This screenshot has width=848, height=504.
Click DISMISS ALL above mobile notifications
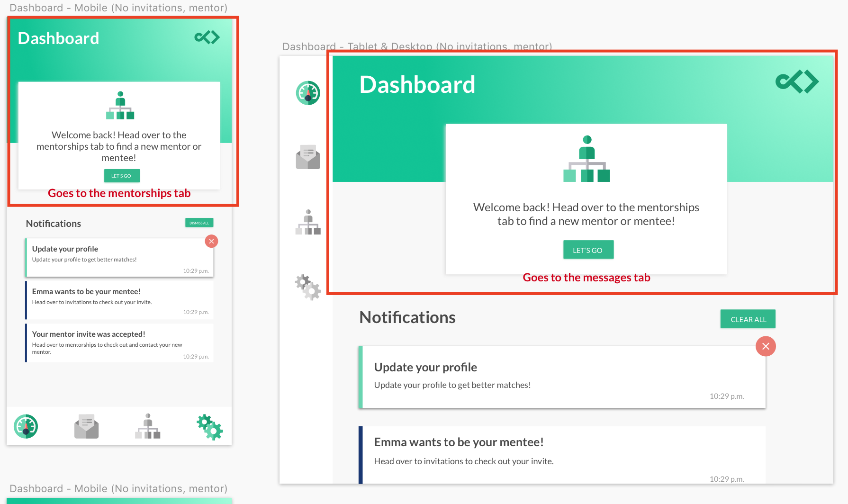click(x=199, y=223)
